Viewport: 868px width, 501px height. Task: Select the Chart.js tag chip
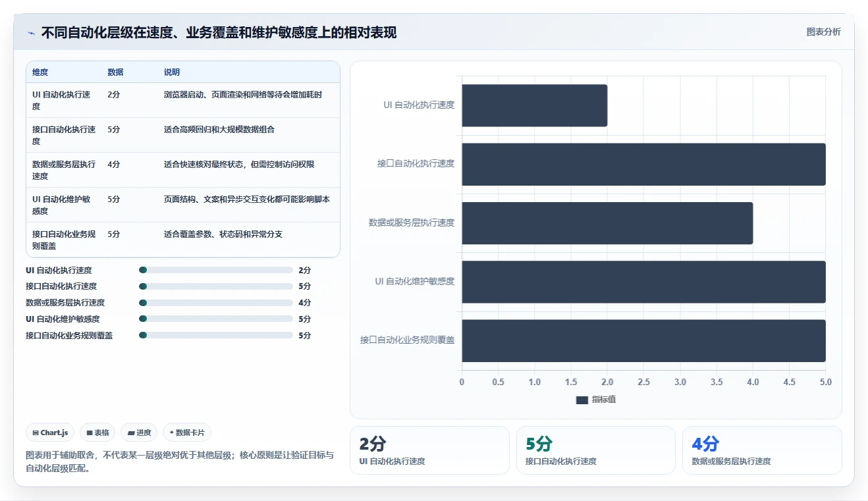51,433
